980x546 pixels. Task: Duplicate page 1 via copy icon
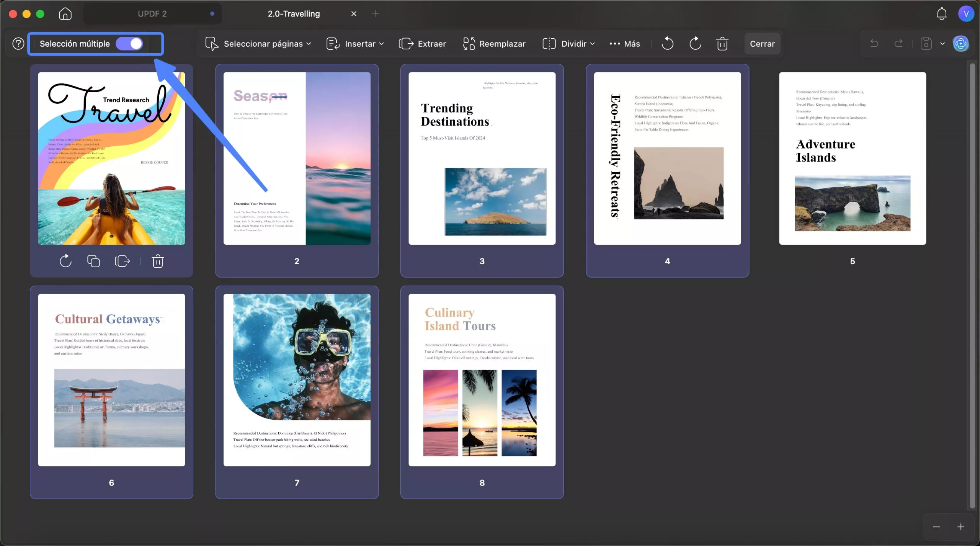93,261
